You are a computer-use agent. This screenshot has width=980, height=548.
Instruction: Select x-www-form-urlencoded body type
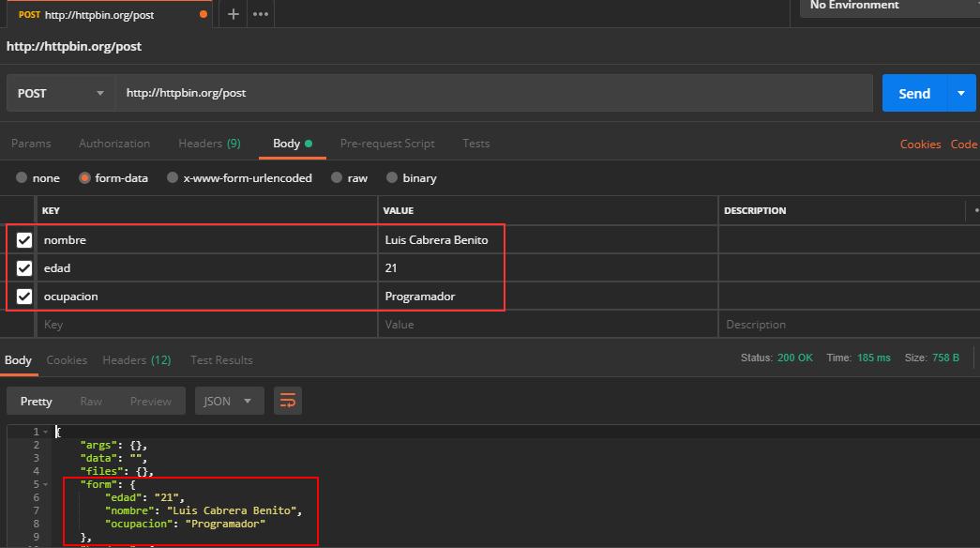coord(173,177)
